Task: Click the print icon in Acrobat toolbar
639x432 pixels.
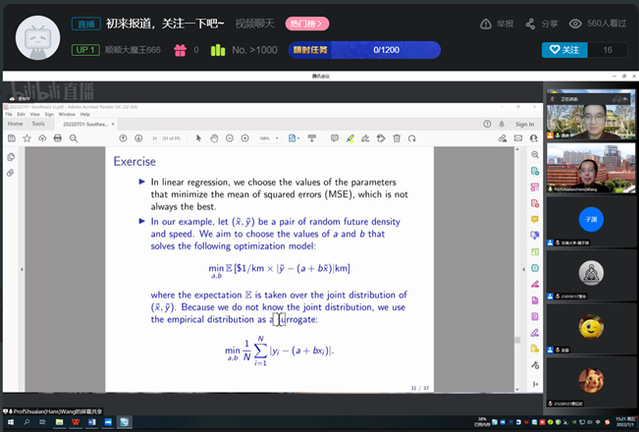Action: coord(56,138)
